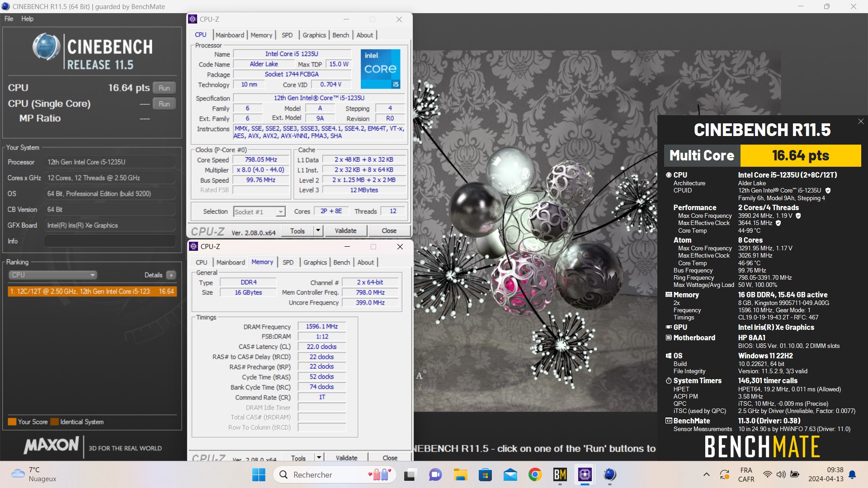Click the DRAM Frequency value 1596.1 MHz
Viewport: 868px width, 488px height.
322,326
